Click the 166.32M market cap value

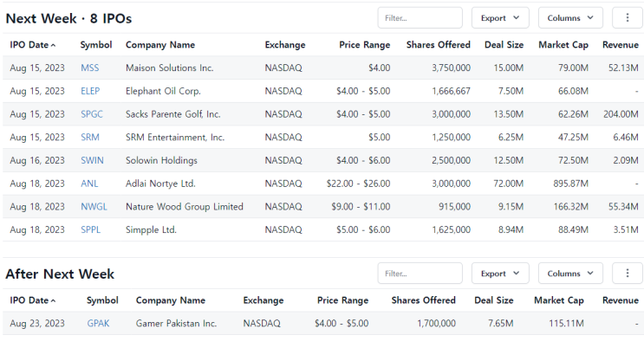tap(570, 206)
